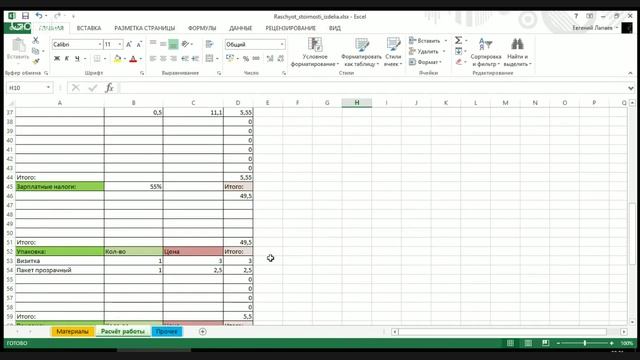Click the Fill down icon
The image size is (640, 360).
(x=459, y=51)
